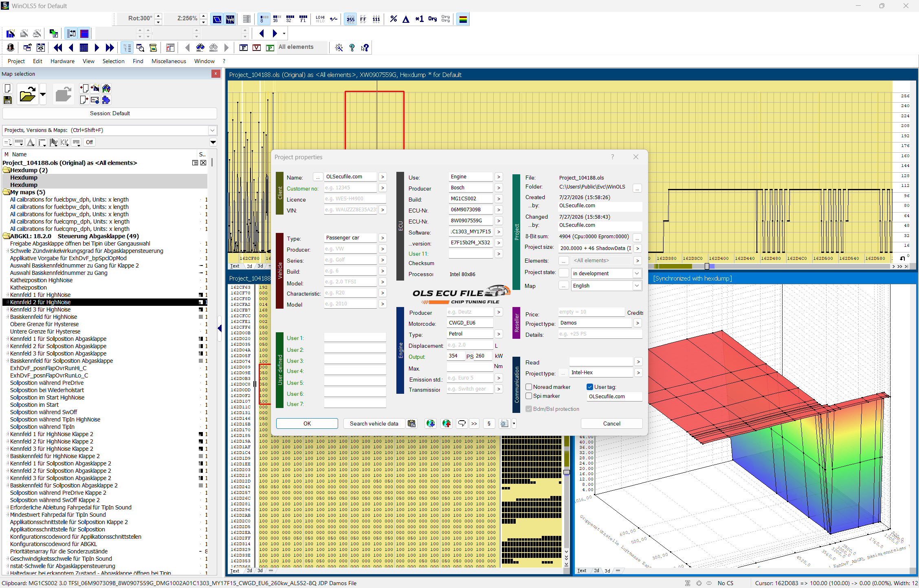Open the Miscellaneous menu
Viewport: 919px width, 588px height.
[x=169, y=61]
